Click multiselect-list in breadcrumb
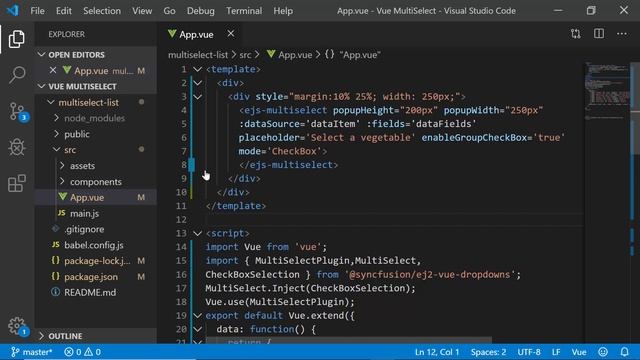This screenshot has width=640, height=360. tap(198, 55)
